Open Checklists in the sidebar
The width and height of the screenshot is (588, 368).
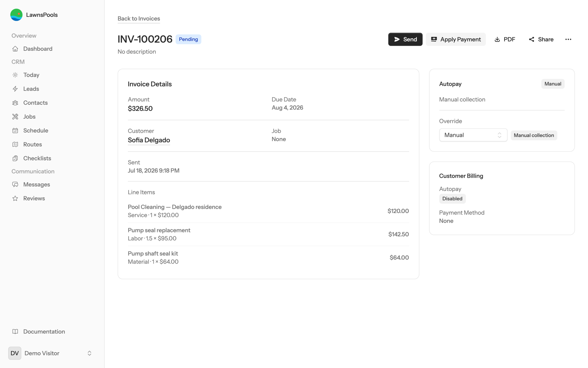pyautogui.click(x=52, y=158)
